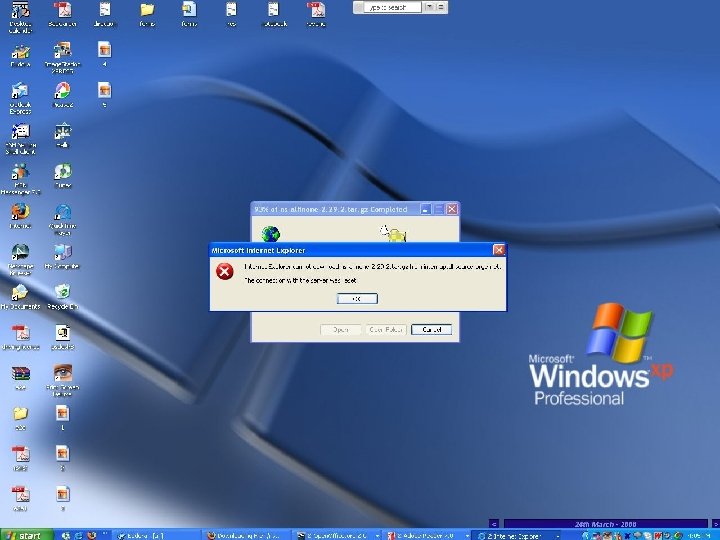Select the driving license PDF icon
720x540 pixels.
point(20,333)
